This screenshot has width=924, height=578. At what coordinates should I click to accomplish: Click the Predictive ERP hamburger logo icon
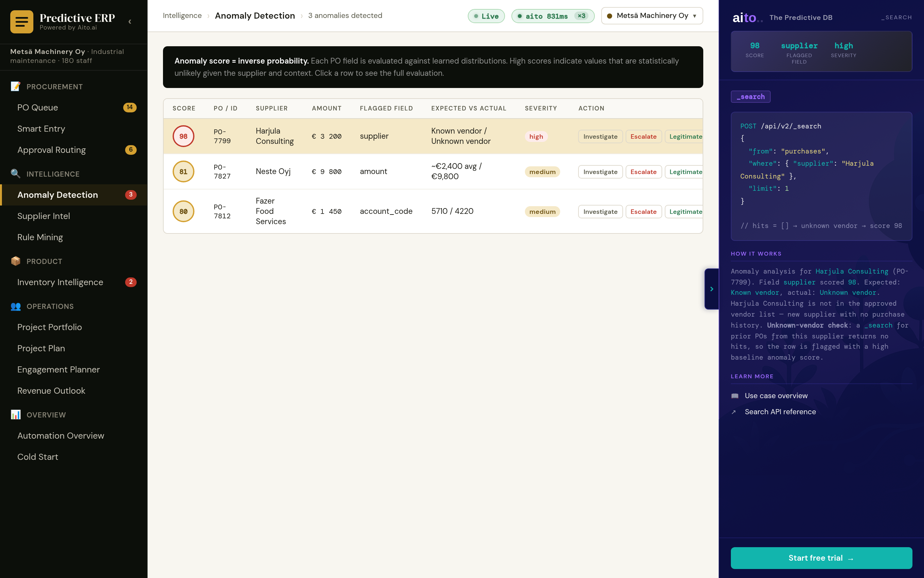pyautogui.click(x=22, y=22)
